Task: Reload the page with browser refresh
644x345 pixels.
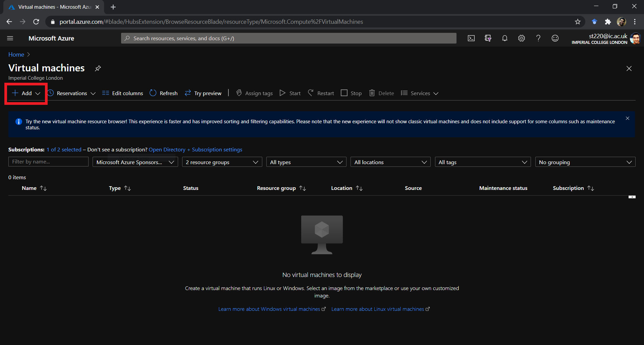Action: click(36, 22)
